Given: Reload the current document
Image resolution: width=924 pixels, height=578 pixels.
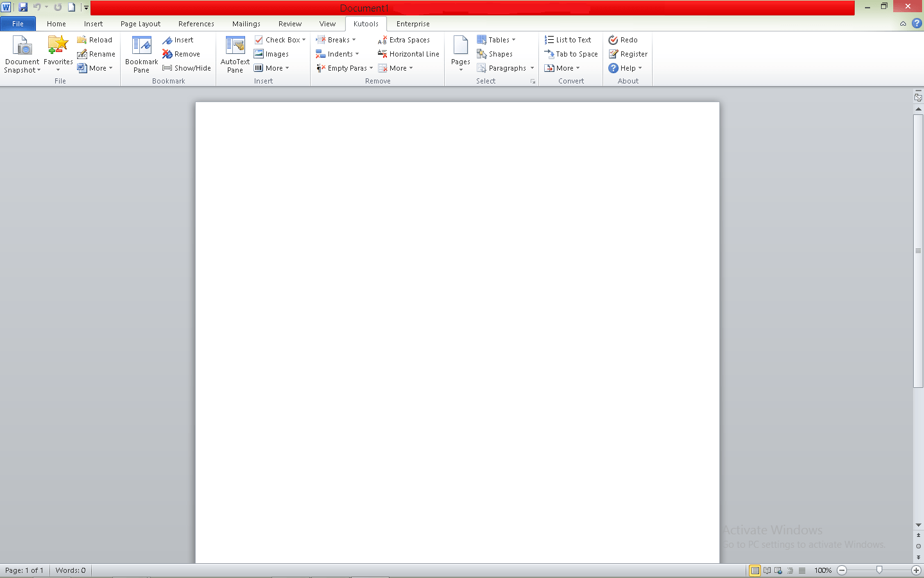Looking at the screenshot, I should (94, 40).
